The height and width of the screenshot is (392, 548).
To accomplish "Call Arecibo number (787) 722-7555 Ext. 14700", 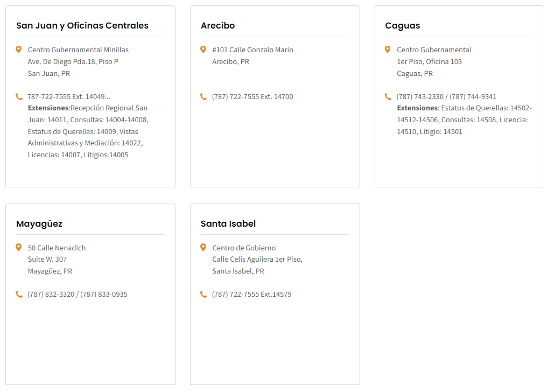I will point(252,96).
